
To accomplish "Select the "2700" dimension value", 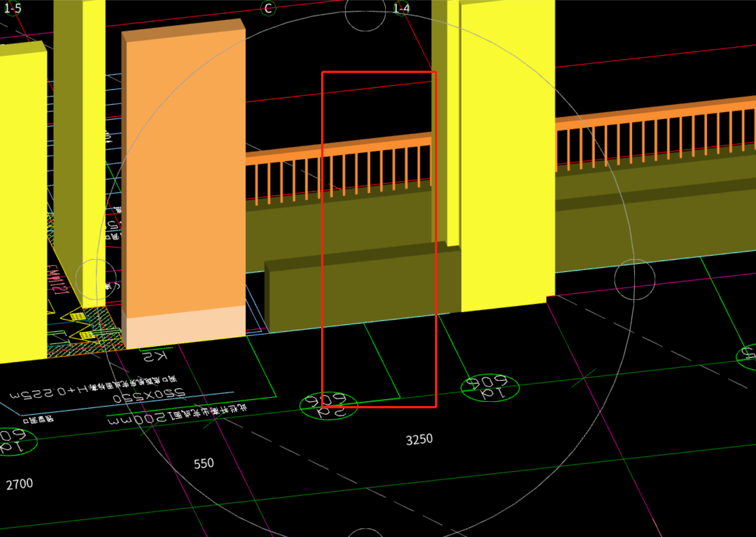I will click(20, 484).
